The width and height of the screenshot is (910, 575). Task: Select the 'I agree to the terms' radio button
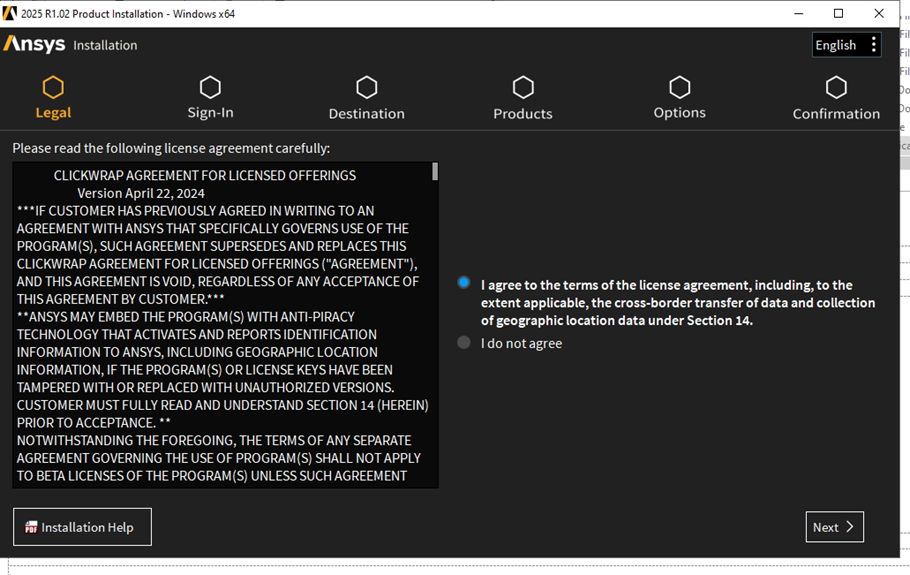464,283
